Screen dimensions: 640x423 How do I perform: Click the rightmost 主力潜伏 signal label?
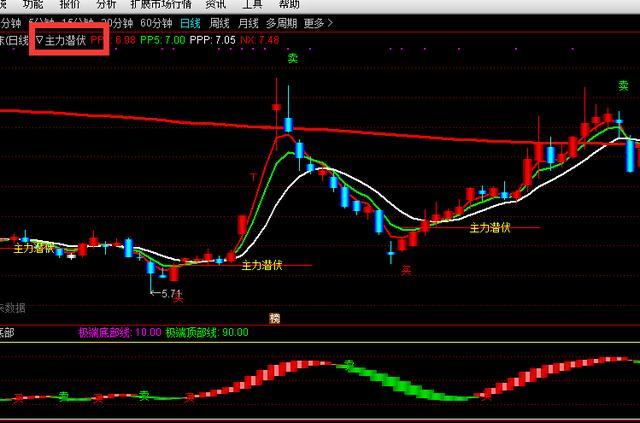490,228
